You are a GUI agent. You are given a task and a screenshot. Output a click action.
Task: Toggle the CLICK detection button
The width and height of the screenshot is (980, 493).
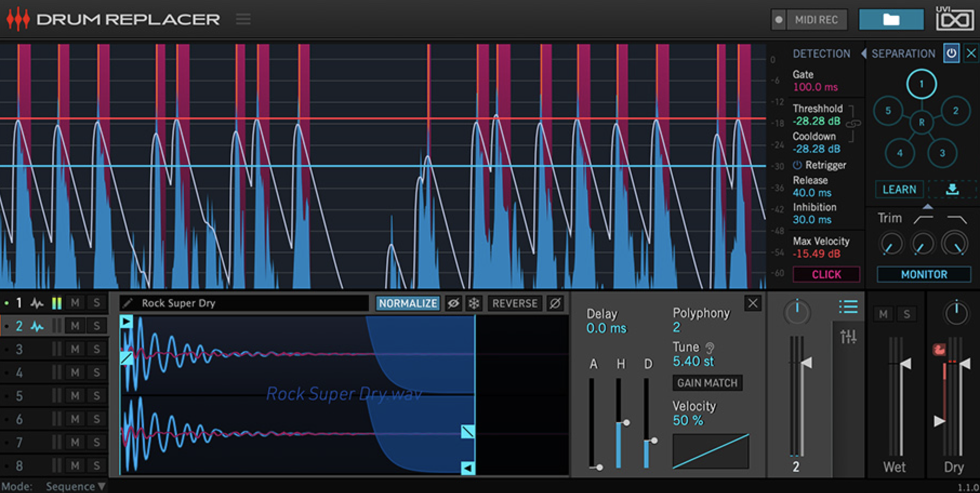[x=826, y=275]
